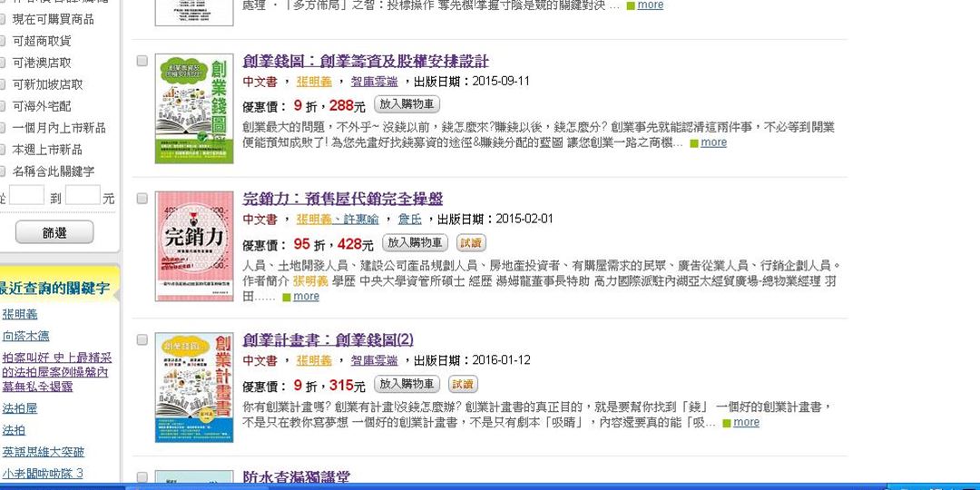This screenshot has width=980, height=490.
Task: Click the maximum price input field
Action: click(x=83, y=195)
